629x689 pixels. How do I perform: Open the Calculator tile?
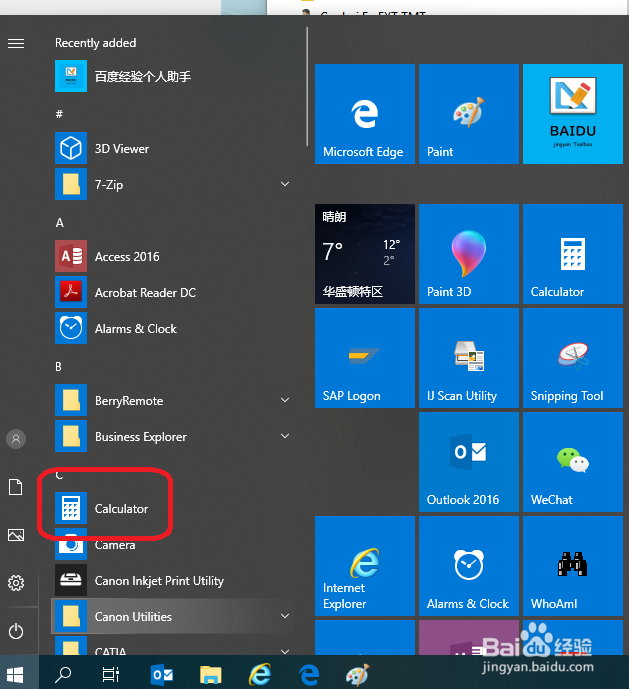(573, 254)
